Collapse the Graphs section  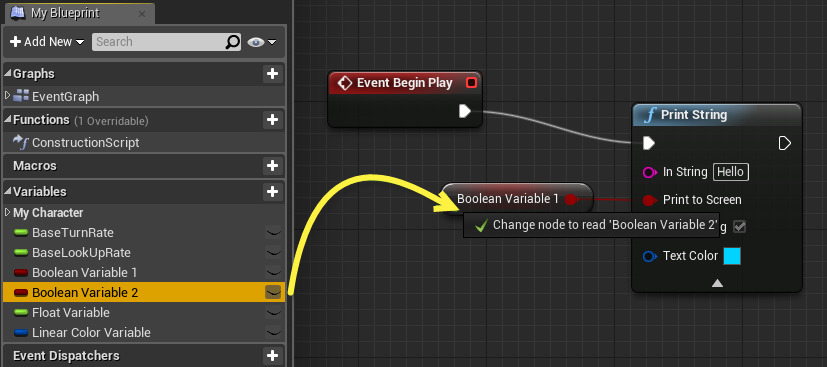tap(7, 74)
